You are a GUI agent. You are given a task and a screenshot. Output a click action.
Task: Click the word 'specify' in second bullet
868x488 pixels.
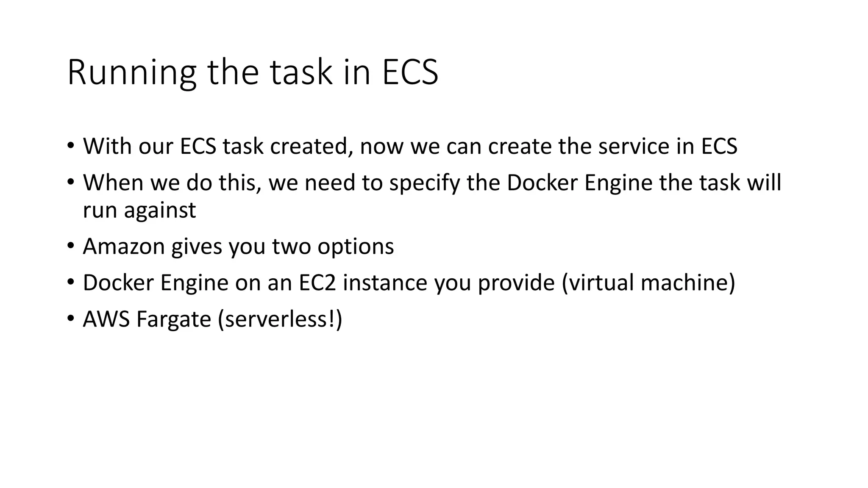[424, 183]
